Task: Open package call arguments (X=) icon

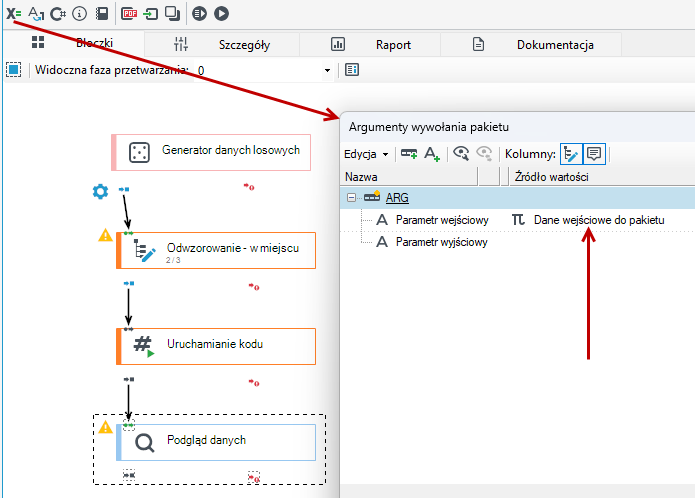Action: (13, 13)
